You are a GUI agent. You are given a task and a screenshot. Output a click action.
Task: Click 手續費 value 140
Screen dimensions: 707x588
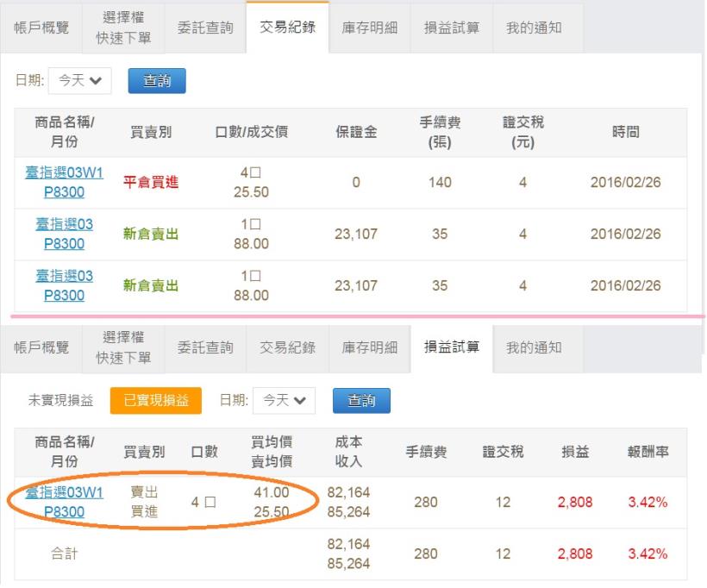click(x=440, y=182)
